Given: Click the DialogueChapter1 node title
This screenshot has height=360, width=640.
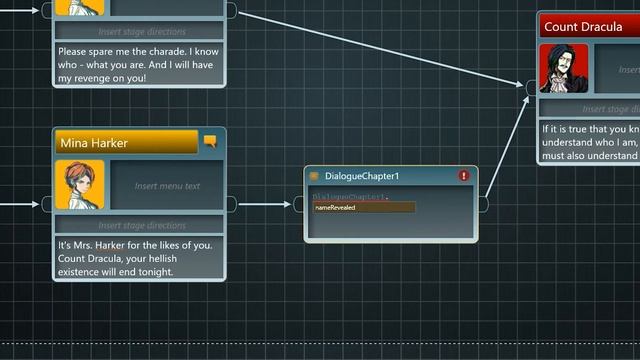Looking at the screenshot, I should tap(362, 176).
